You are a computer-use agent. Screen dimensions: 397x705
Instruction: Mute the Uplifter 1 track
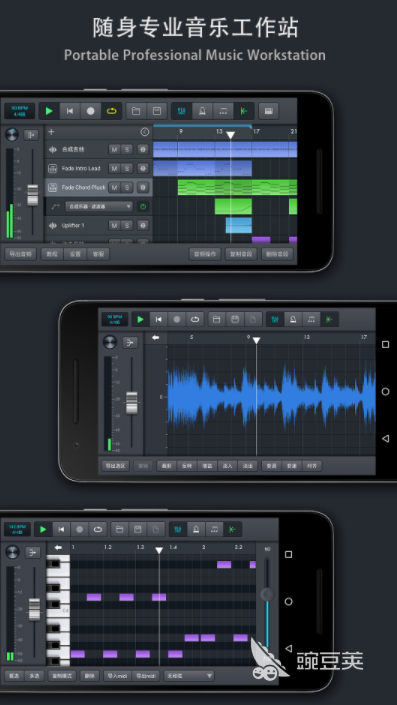coord(114,225)
